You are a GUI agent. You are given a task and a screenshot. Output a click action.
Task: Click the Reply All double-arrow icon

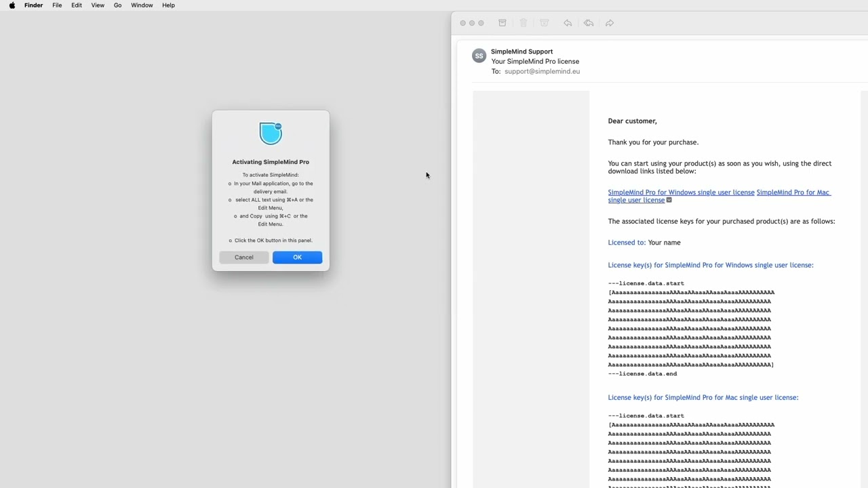click(x=589, y=23)
